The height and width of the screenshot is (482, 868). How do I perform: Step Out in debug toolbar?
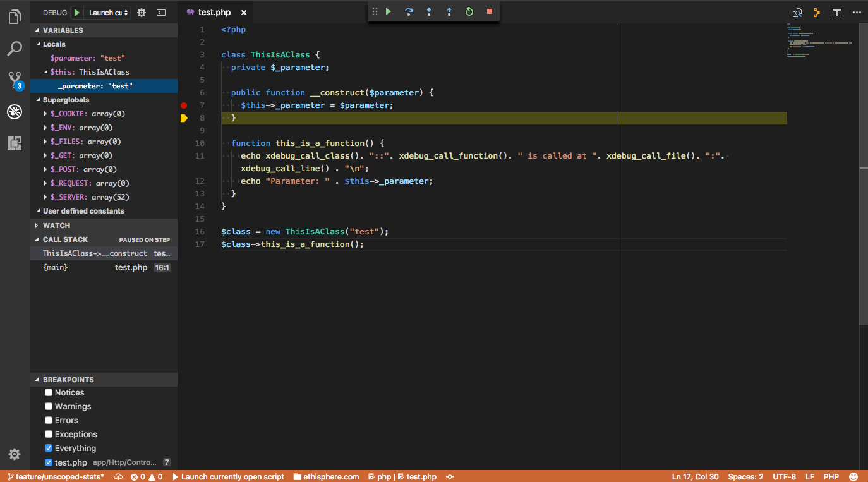coord(449,11)
